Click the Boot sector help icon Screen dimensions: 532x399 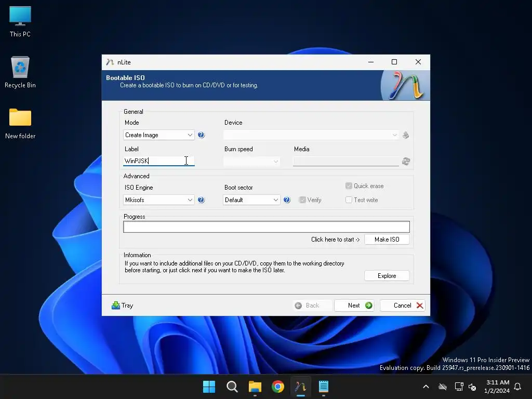pos(287,200)
